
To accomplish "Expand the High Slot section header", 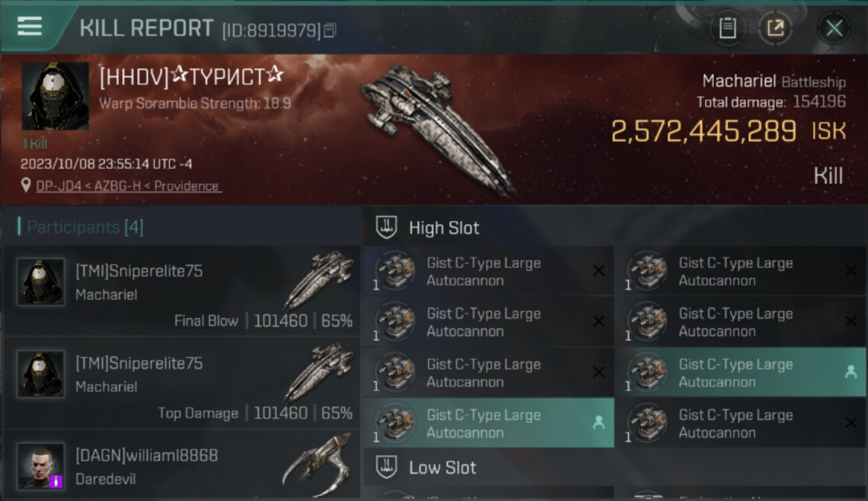I will (x=614, y=228).
